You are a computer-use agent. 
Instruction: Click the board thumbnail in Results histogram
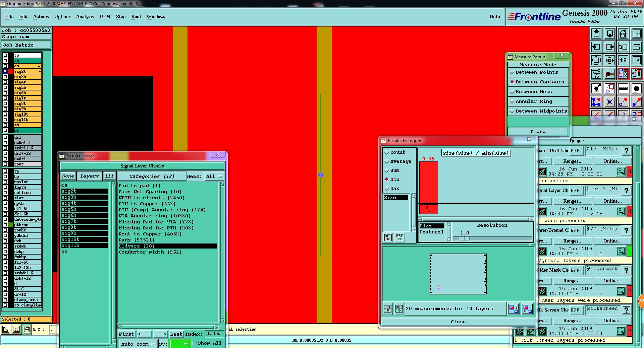point(458,274)
